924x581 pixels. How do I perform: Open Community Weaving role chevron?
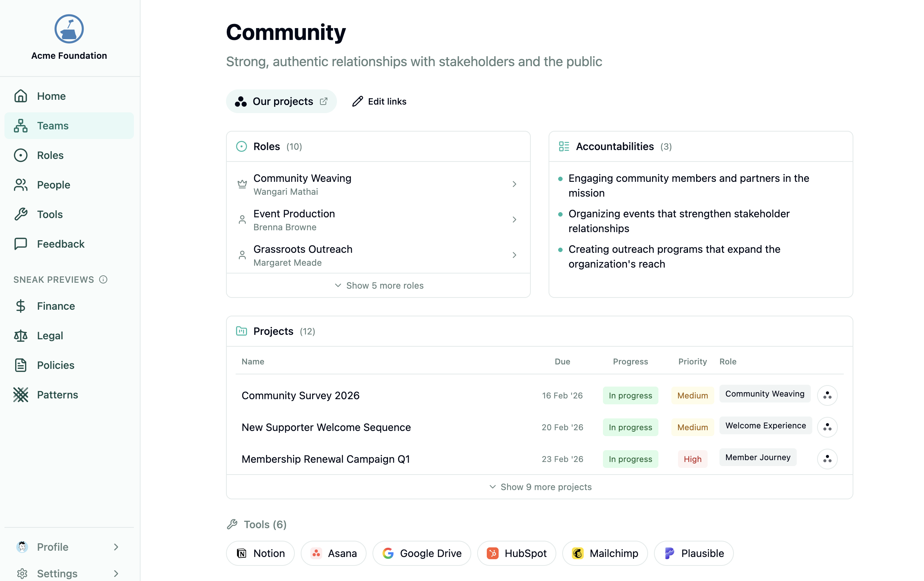[514, 184]
